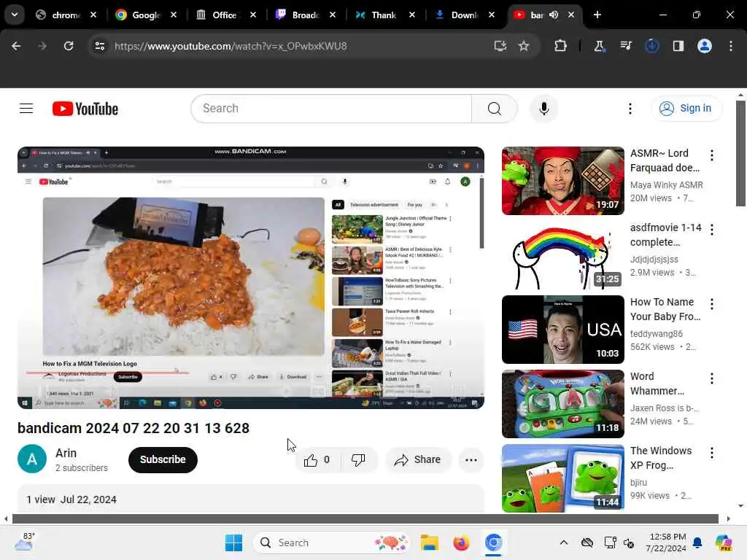
Task: Open more actions menu beside Share
Action: pos(471,459)
